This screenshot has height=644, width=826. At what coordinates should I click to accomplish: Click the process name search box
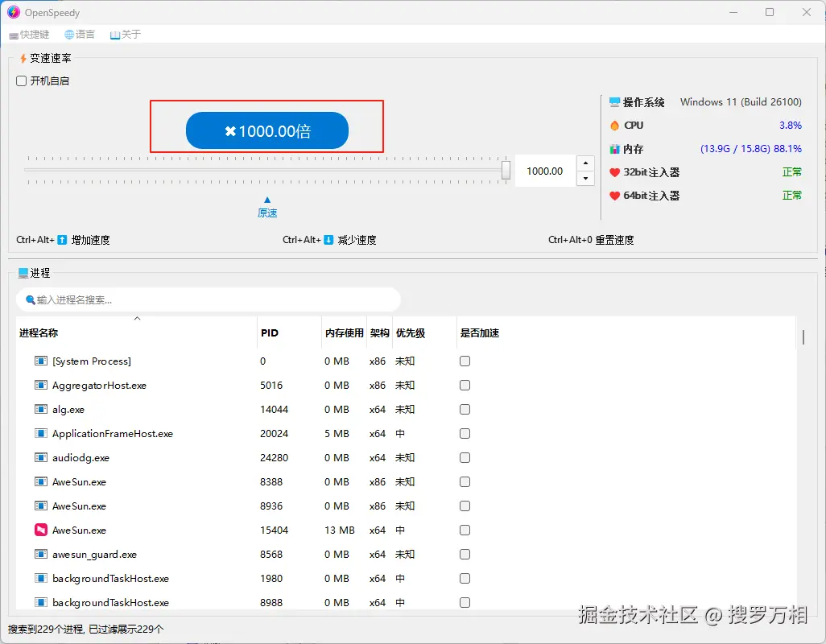209,300
